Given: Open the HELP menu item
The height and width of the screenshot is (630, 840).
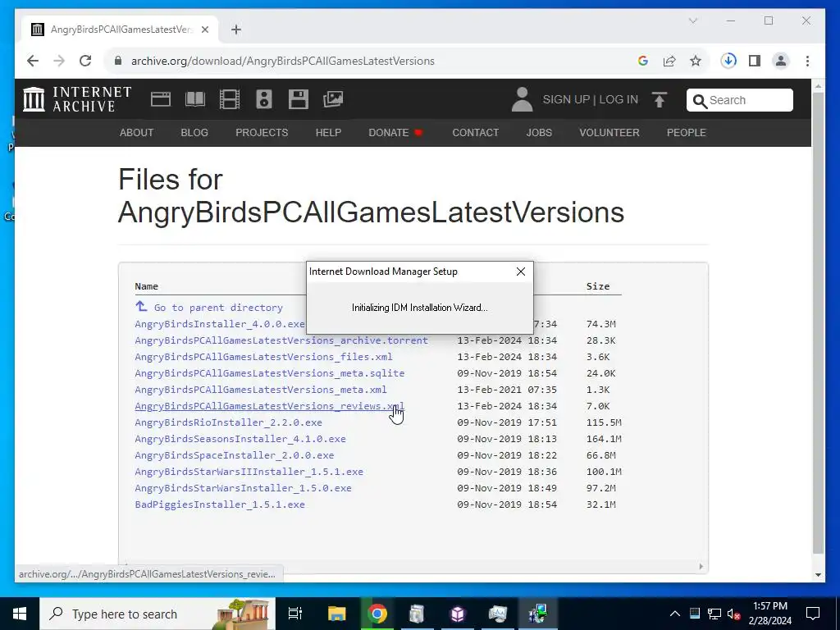Looking at the screenshot, I should tap(328, 132).
